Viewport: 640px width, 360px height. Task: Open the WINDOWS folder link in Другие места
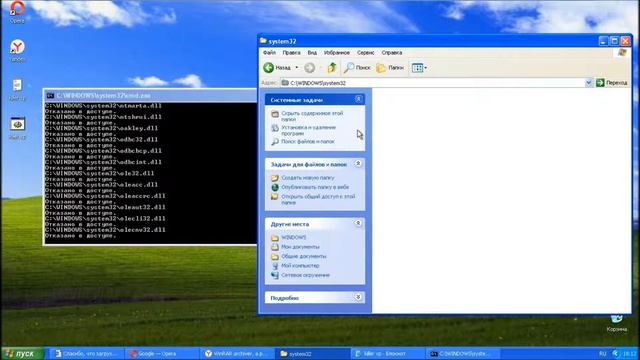294,238
